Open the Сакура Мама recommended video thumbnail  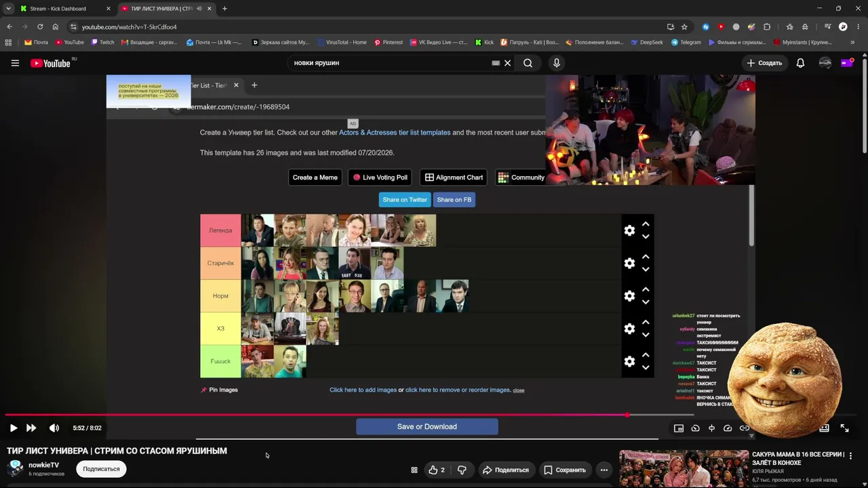tap(684, 468)
